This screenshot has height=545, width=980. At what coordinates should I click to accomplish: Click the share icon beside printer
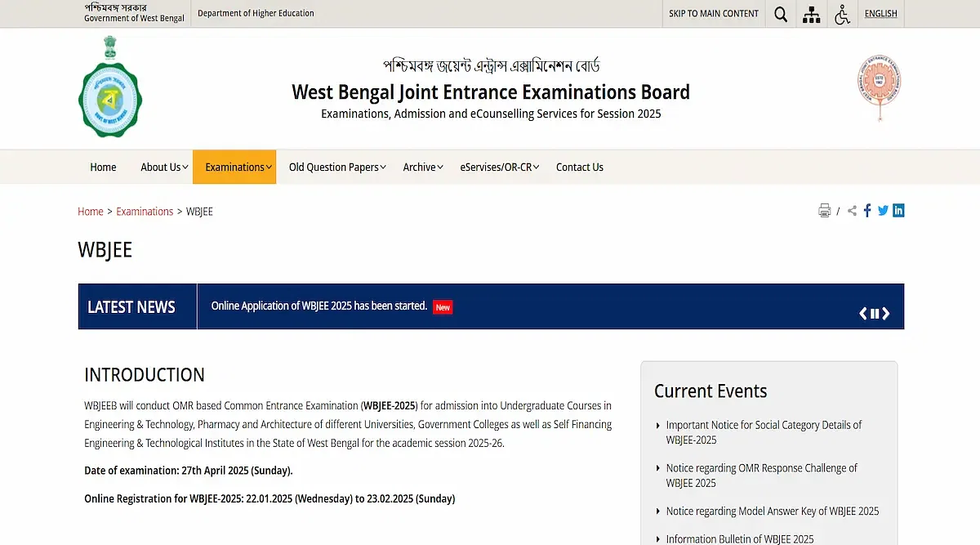(852, 211)
